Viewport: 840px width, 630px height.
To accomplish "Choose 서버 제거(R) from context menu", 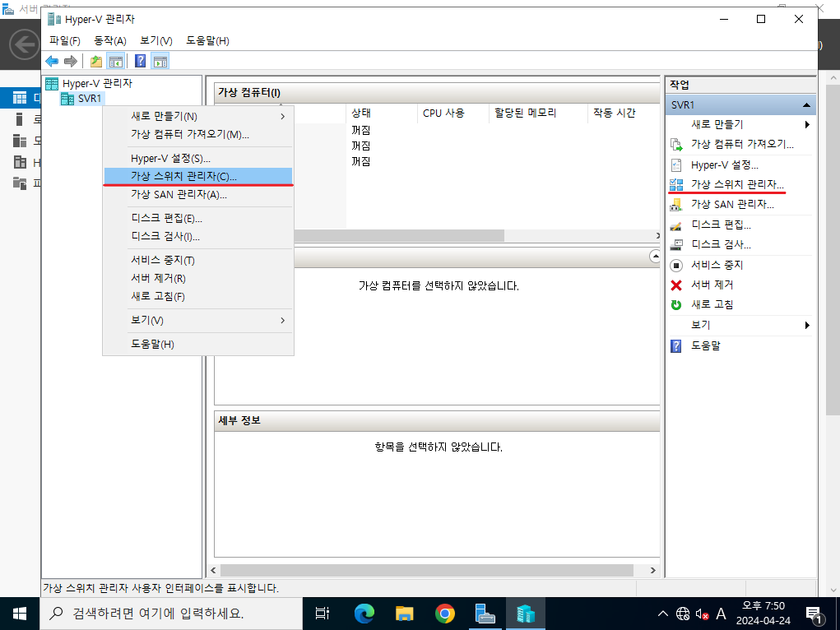I will pyautogui.click(x=198, y=279).
